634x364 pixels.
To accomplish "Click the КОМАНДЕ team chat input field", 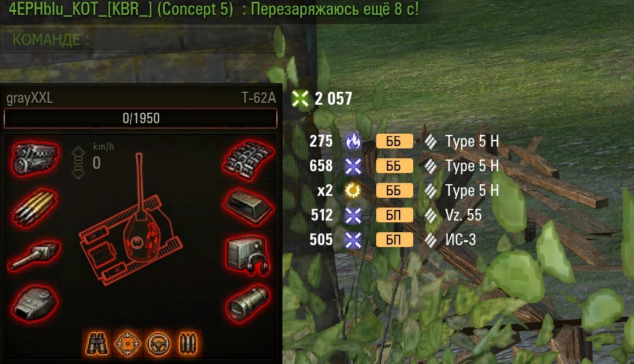I will (x=139, y=39).
